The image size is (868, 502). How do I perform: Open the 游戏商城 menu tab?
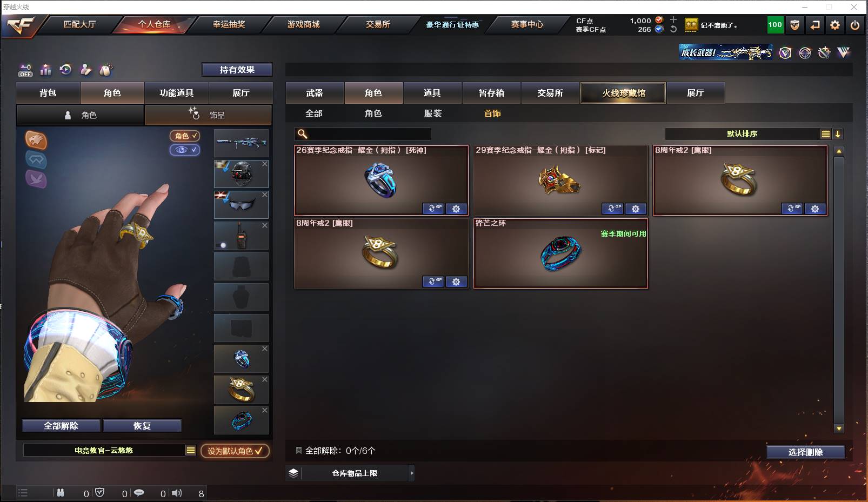click(303, 24)
